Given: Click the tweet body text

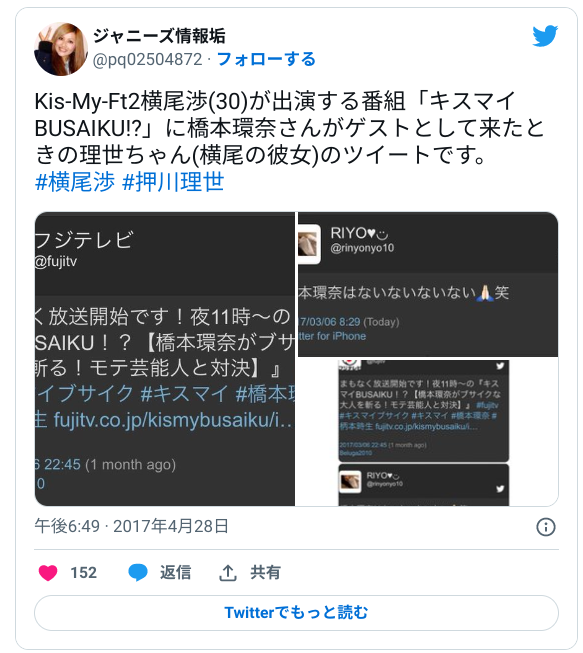Looking at the screenshot, I should [290, 128].
